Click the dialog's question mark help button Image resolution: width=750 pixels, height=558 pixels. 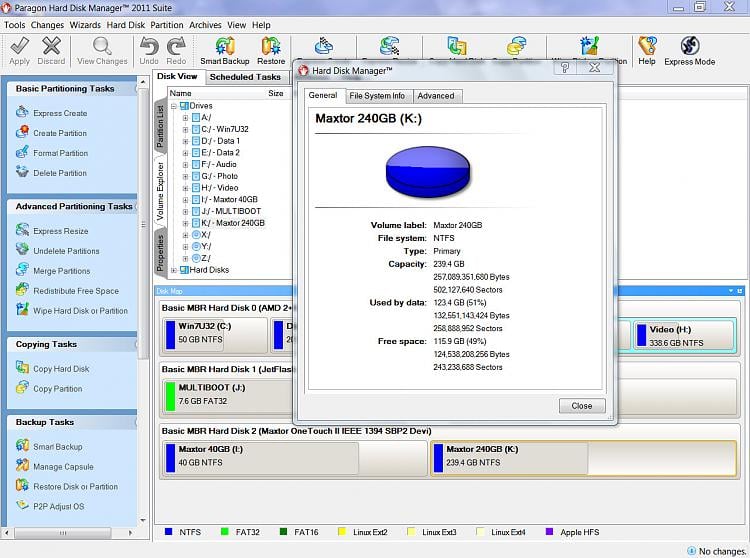pyautogui.click(x=565, y=67)
